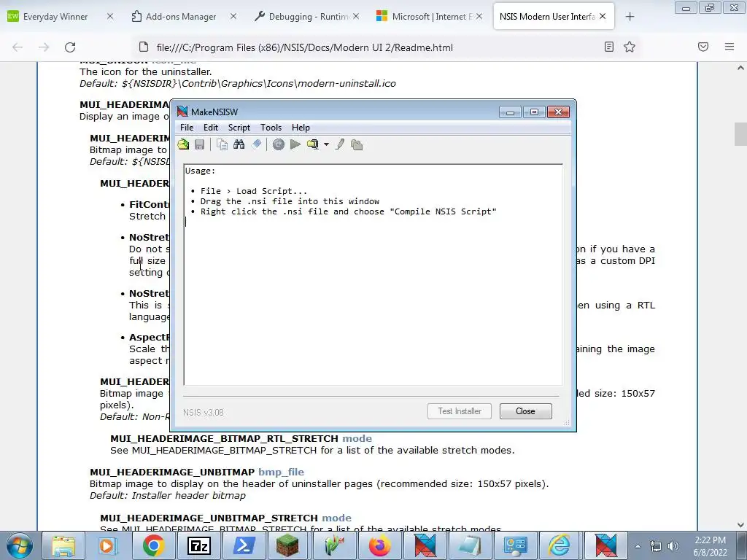
Task: Click inside the MakeNSISW log output area
Action: click(x=373, y=274)
